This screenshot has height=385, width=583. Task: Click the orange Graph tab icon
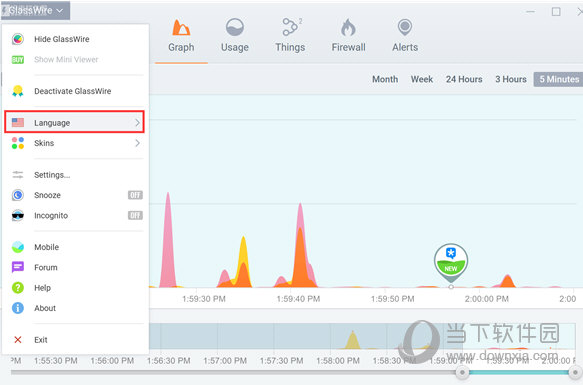click(x=181, y=28)
